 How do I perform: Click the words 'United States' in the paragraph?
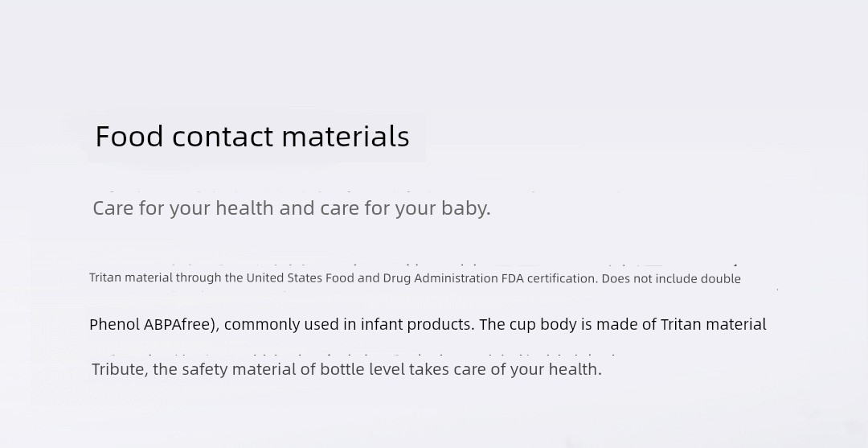pos(284,278)
